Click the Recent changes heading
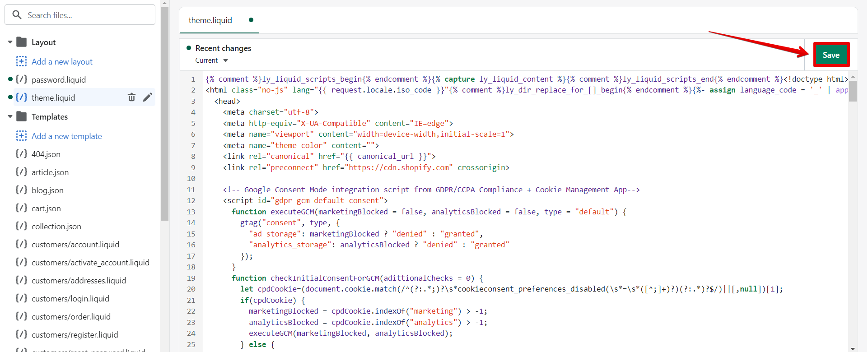The height and width of the screenshot is (352, 868). tap(223, 48)
